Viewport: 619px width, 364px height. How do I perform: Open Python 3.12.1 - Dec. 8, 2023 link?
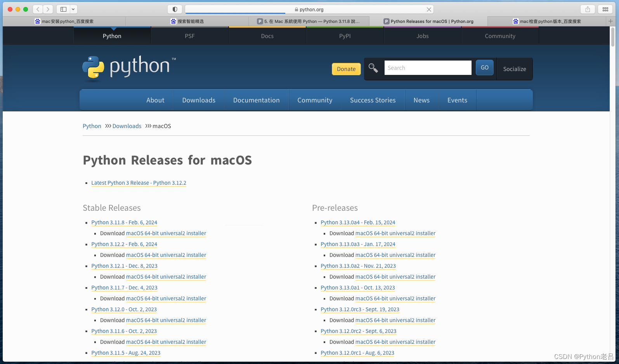[124, 266]
